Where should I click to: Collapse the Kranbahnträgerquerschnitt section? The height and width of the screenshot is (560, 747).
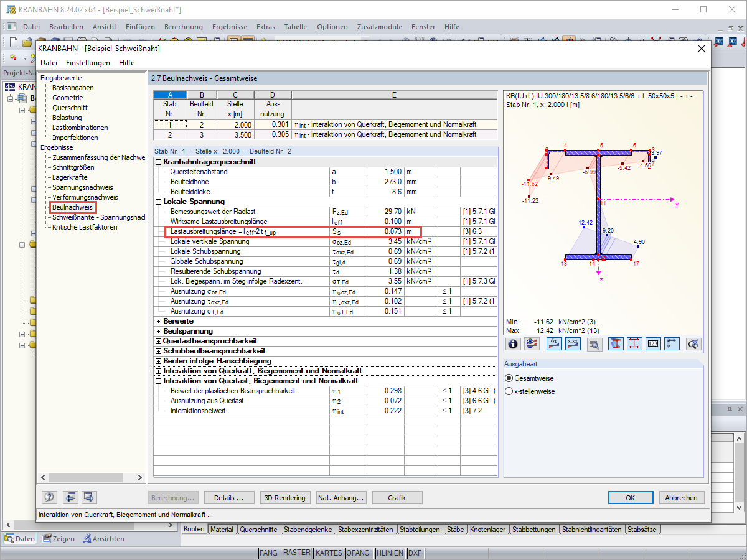[x=159, y=162]
